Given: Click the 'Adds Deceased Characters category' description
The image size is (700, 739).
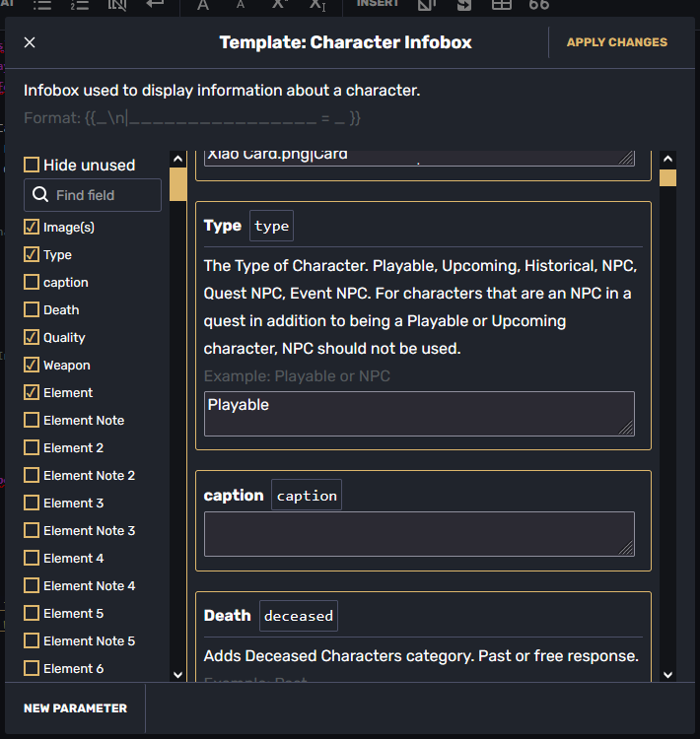Looking at the screenshot, I should click(x=421, y=656).
